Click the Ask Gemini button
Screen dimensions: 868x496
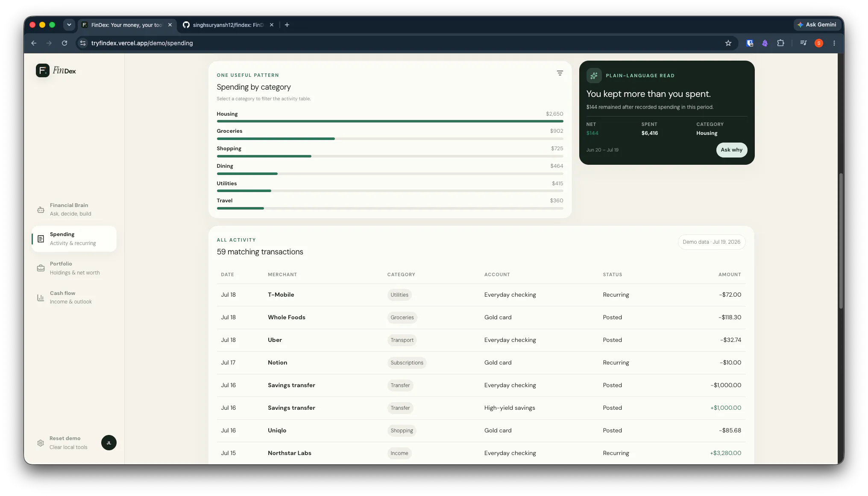[x=816, y=25]
